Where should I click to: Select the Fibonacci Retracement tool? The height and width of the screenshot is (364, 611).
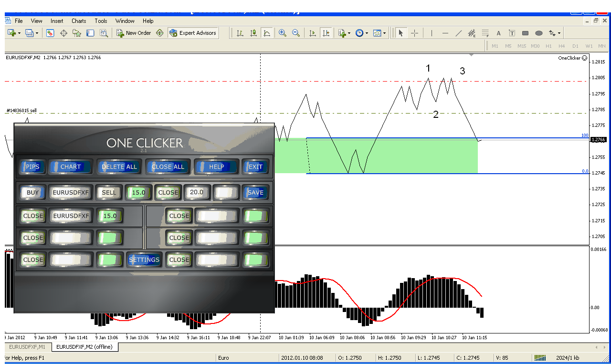pyautogui.click(x=485, y=33)
